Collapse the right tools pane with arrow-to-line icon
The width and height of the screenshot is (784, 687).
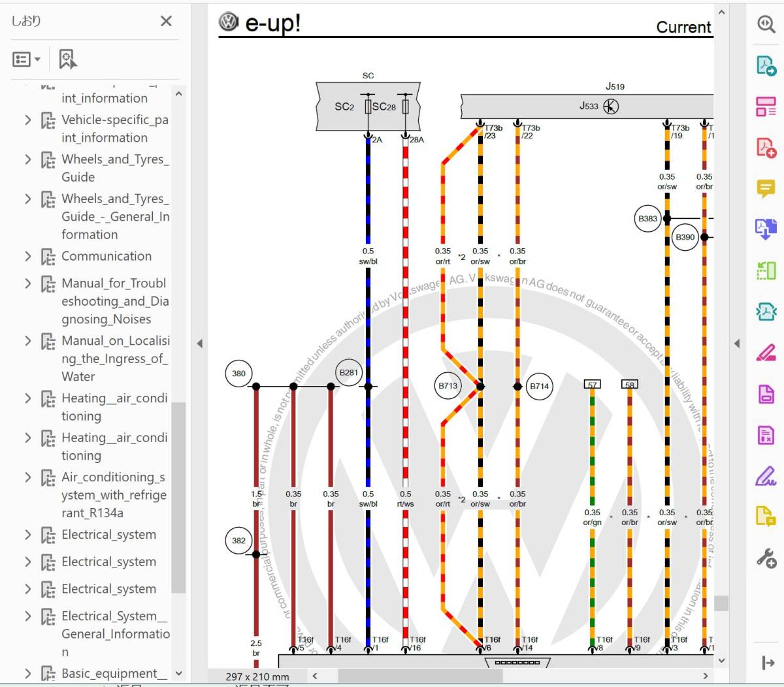[x=768, y=663]
